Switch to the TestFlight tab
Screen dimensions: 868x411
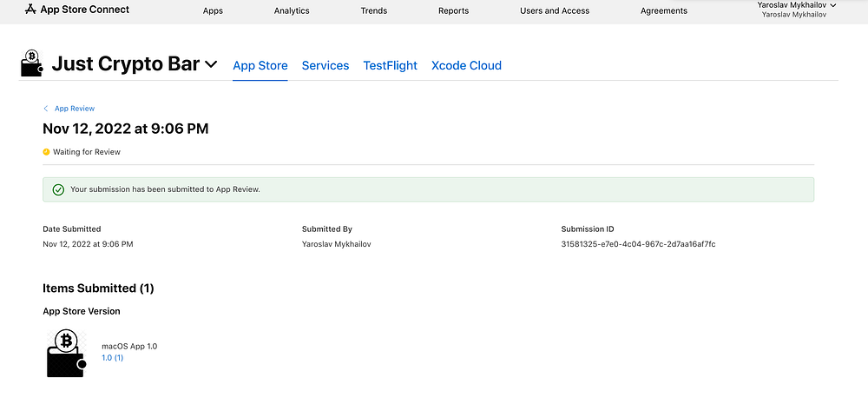(x=390, y=65)
